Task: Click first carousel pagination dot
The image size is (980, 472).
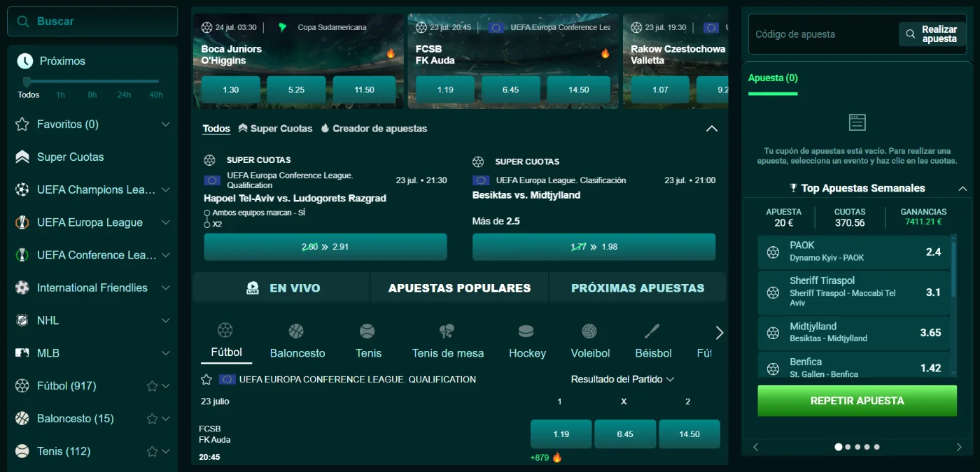Action: point(839,447)
